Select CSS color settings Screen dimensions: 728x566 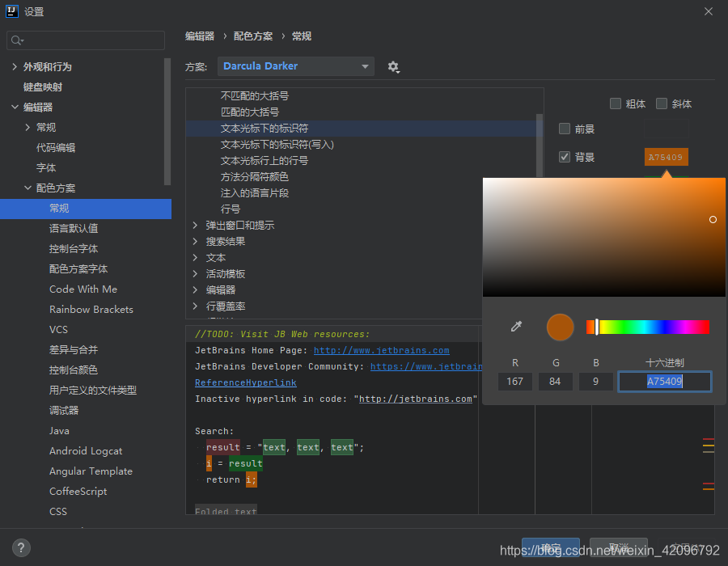click(x=58, y=511)
